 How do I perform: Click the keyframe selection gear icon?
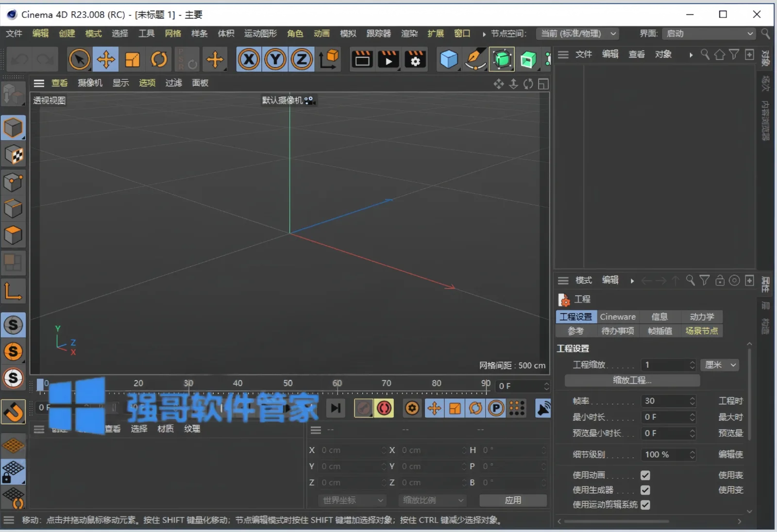(412, 408)
